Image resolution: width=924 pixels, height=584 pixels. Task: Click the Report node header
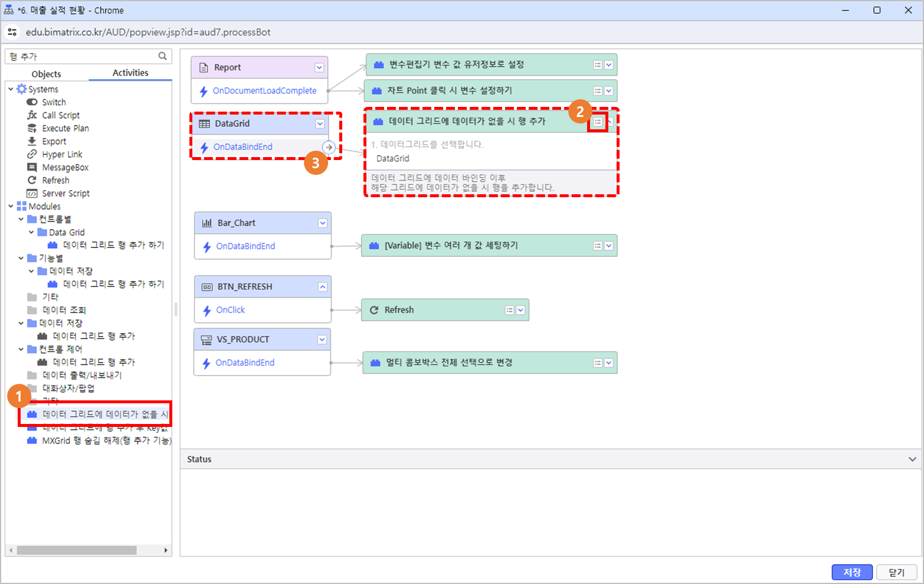pos(260,67)
